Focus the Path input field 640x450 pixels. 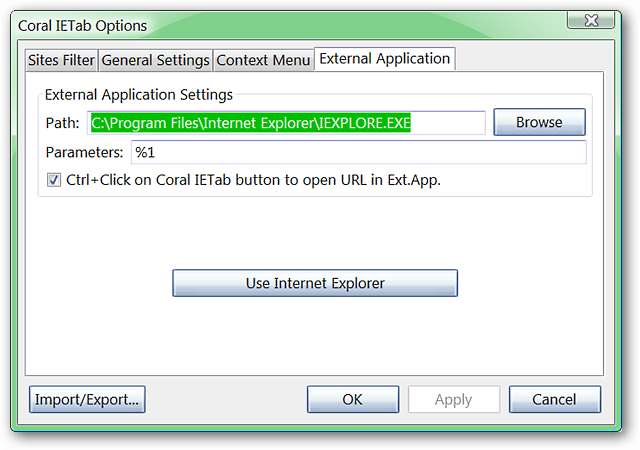pos(286,123)
